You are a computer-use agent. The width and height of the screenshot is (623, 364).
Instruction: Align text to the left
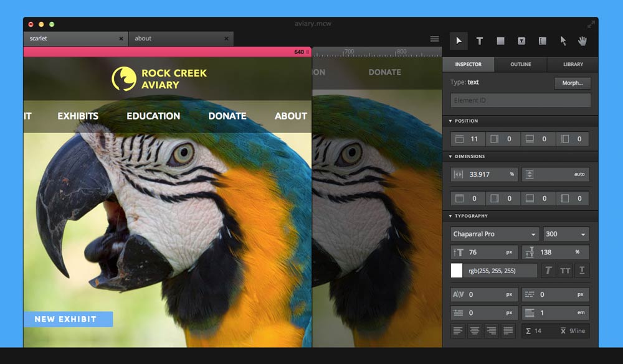(x=458, y=331)
